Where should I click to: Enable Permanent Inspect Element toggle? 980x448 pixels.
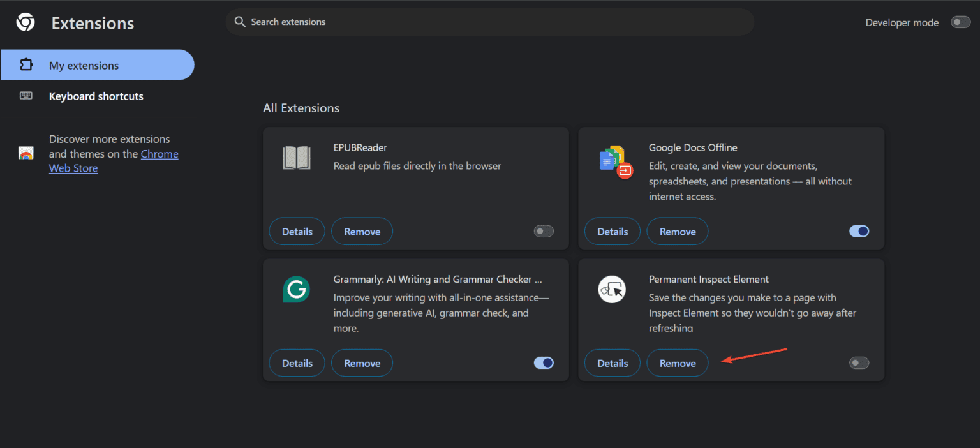tap(859, 362)
